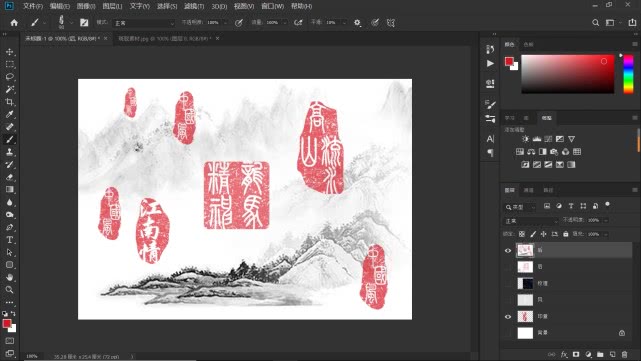Open the 滤镜 menu
The height and width of the screenshot is (361, 641).
[x=194, y=6]
